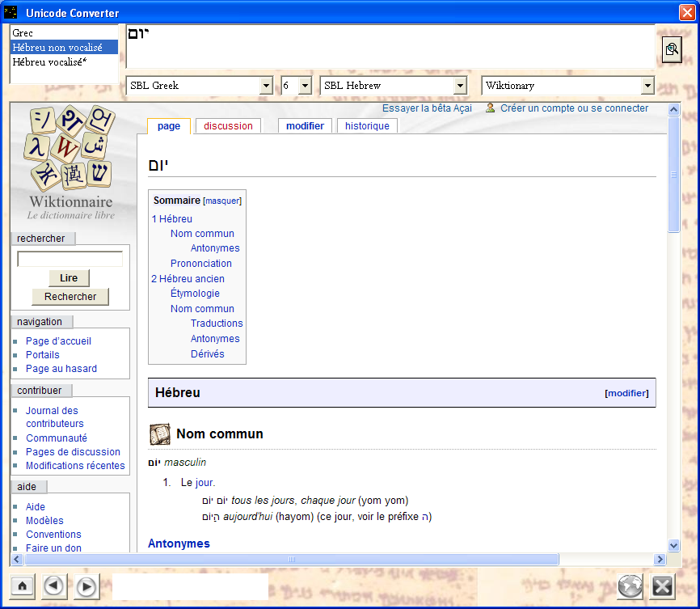Click the Étymologie contents link
The width and height of the screenshot is (700, 609).
coord(195,294)
